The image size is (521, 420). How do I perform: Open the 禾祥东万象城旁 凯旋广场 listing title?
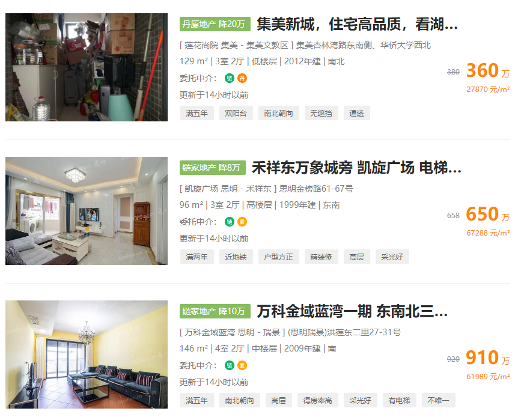(356, 168)
